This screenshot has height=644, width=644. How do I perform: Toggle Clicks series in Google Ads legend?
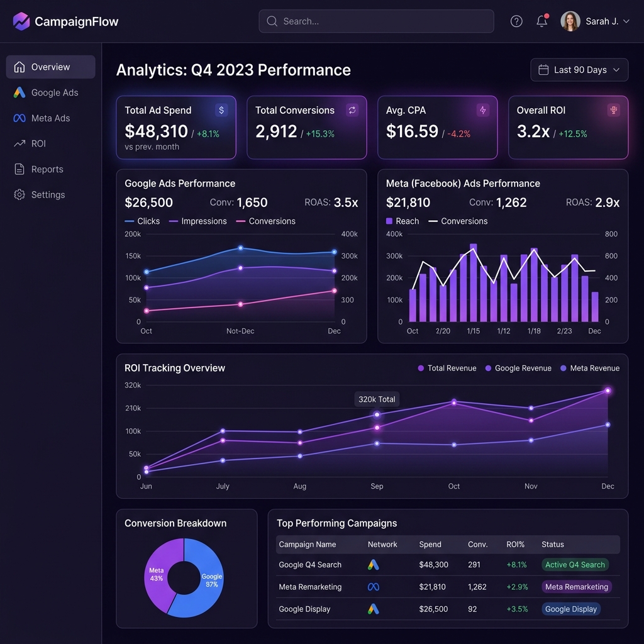click(142, 221)
